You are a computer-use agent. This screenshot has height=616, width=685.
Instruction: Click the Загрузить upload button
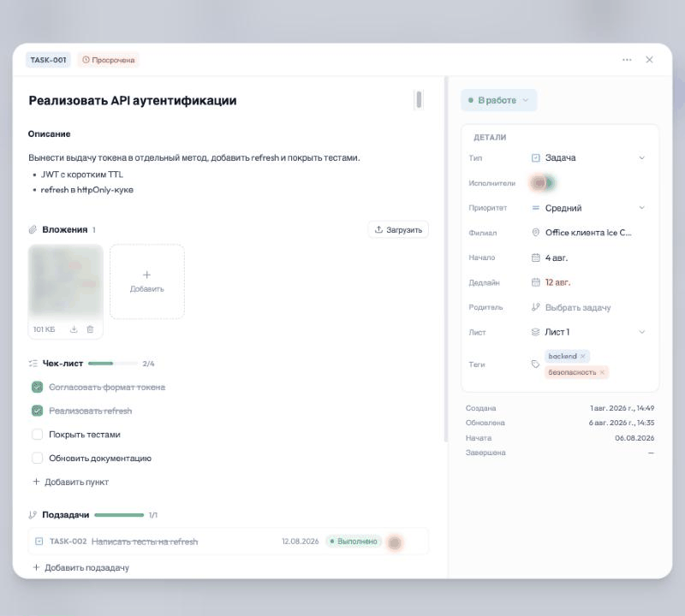[x=398, y=229]
